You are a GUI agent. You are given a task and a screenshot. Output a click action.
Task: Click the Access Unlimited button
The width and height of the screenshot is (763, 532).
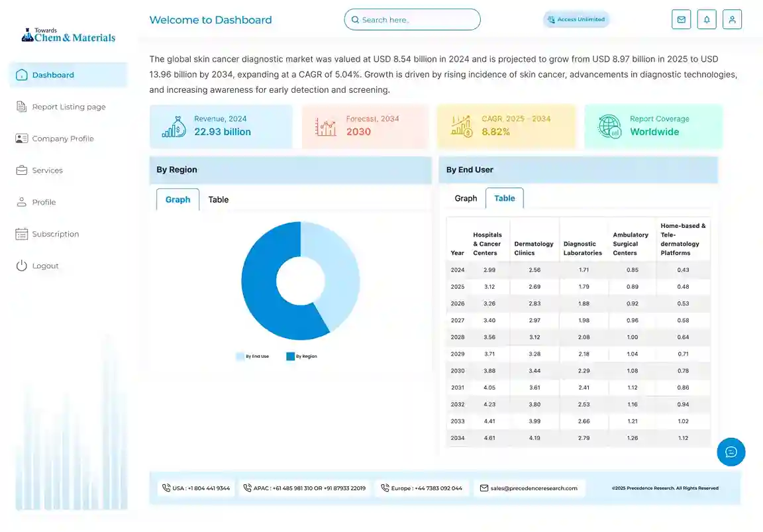(576, 20)
